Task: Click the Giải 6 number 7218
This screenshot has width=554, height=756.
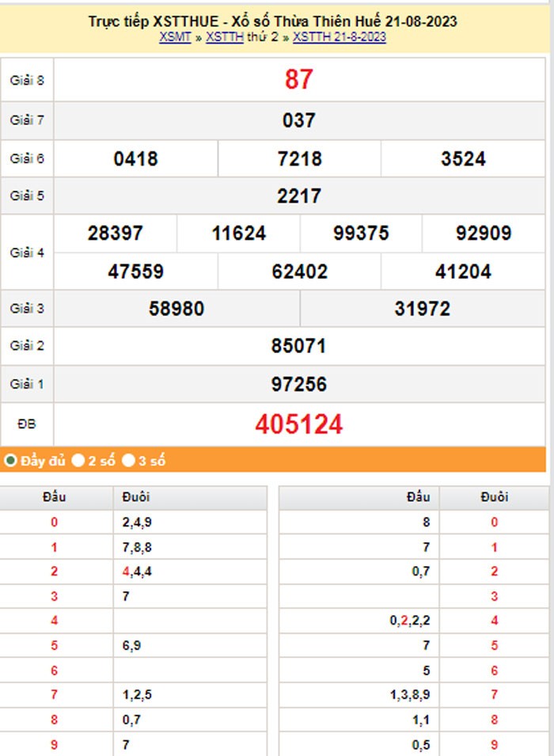Action: point(299,159)
